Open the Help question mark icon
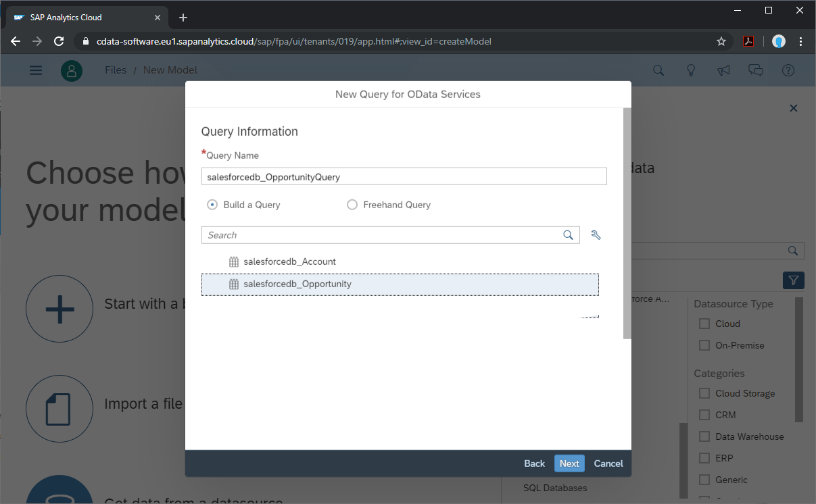816x504 pixels. coord(788,70)
